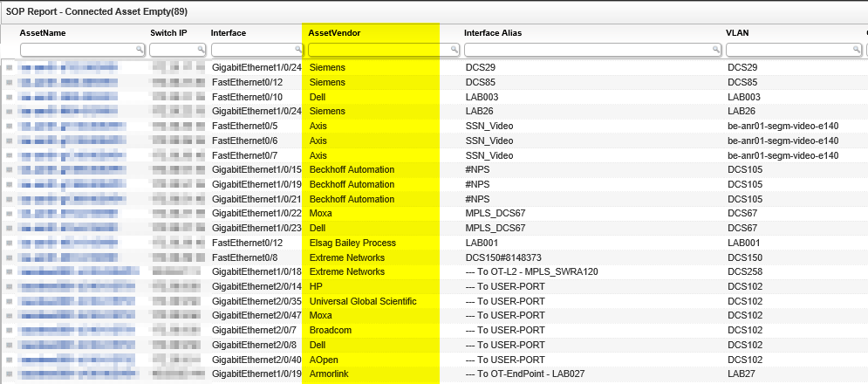This screenshot has width=868, height=384.
Task: Open the asset name link in the GigabitEthernet1/0/22 Moxa row
Action: pyautogui.click(x=70, y=213)
